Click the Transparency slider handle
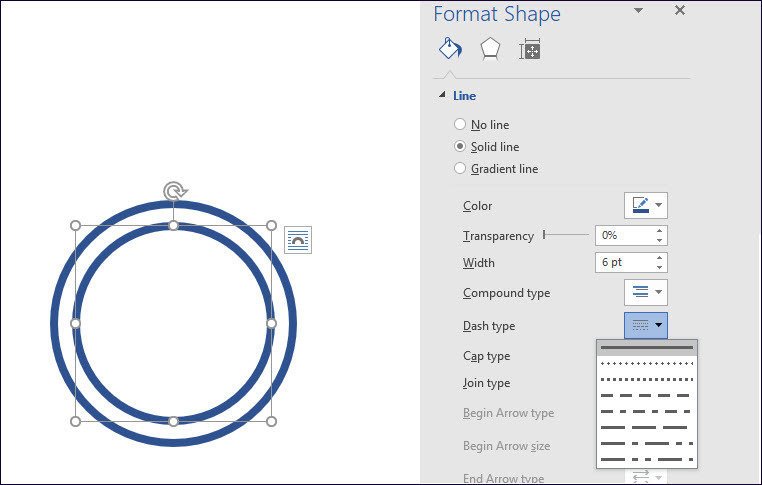This screenshot has height=485, width=762. pos(544,235)
